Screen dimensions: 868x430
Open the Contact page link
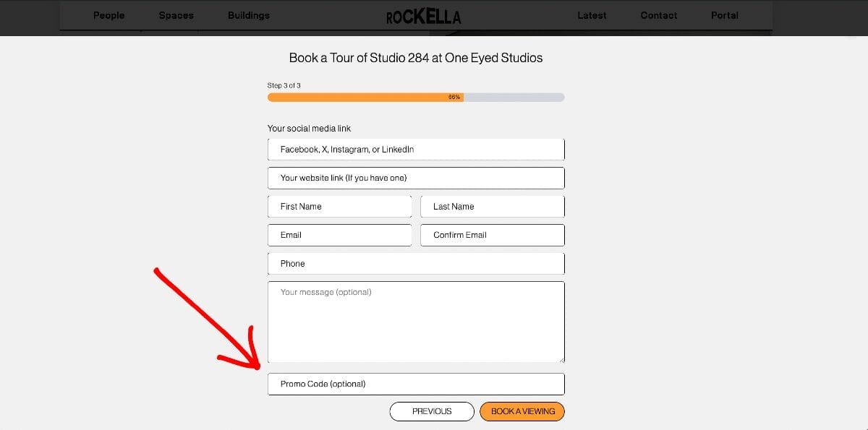pos(659,15)
